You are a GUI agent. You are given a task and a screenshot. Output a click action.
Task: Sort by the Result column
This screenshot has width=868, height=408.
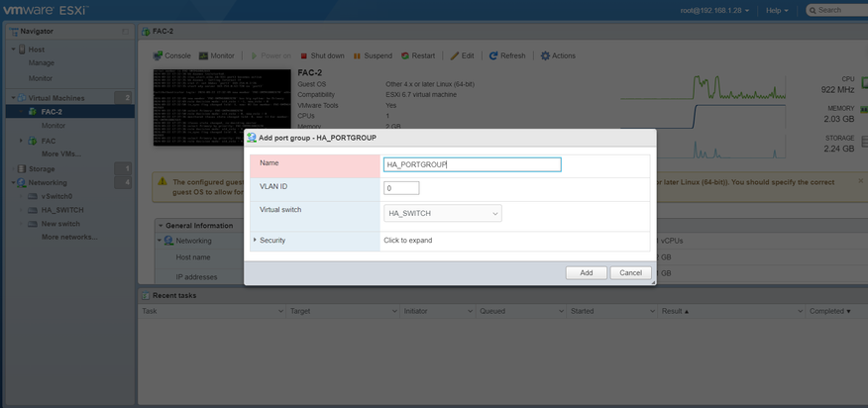pyautogui.click(x=675, y=312)
